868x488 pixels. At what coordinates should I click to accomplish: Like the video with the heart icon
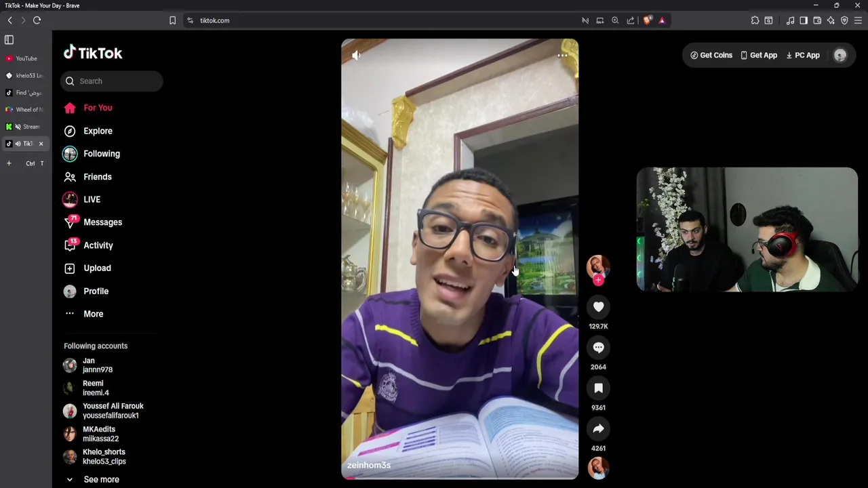pyautogui.click(x=598, y=307)
